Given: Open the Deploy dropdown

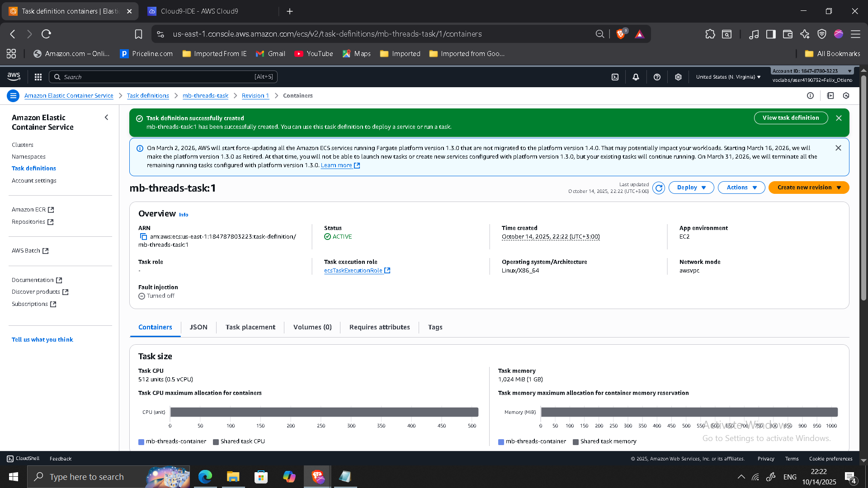Looking at the screenshot, I should tap(691, 188).
